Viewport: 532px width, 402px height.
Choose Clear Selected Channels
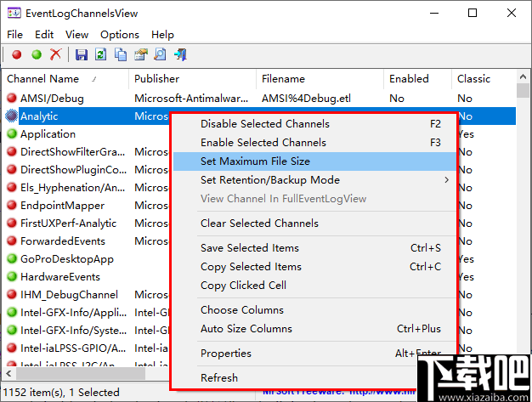coord(314,224)
